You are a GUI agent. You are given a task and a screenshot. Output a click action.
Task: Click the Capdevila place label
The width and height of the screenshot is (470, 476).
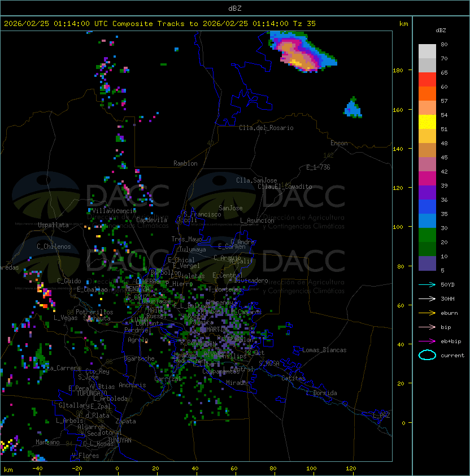[151, 220]
